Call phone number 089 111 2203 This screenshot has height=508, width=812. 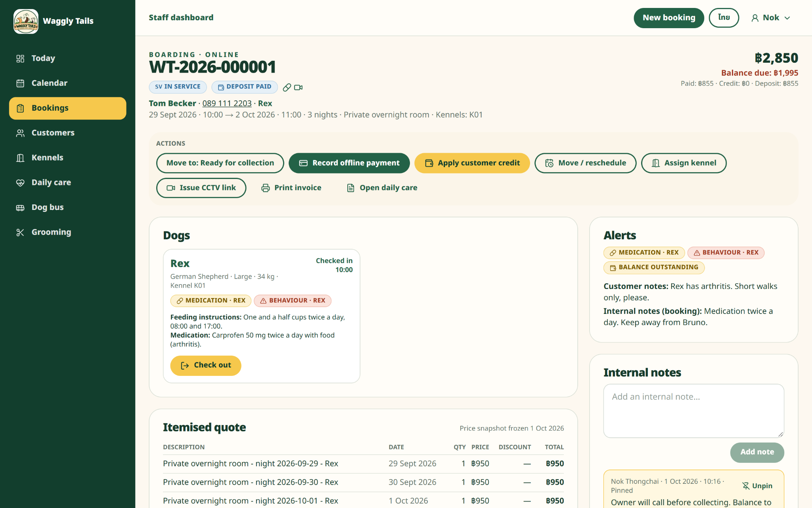[x=227, y=104]
